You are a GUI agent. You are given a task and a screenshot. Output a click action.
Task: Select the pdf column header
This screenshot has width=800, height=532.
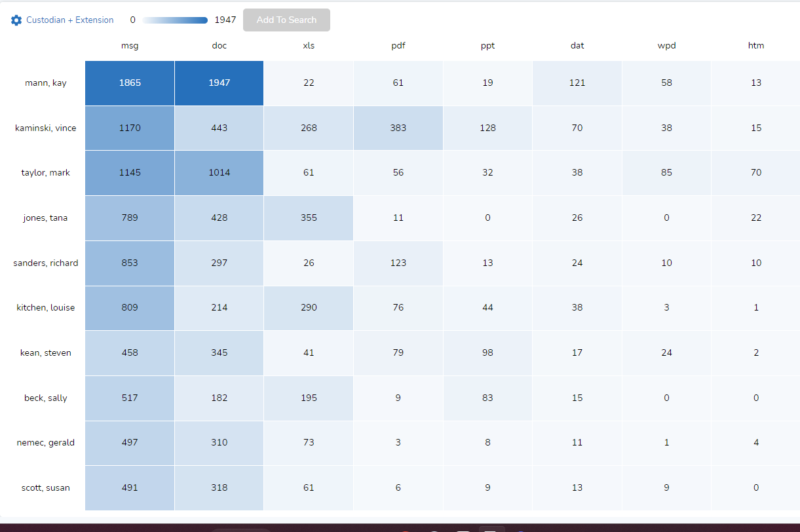point(398,46)
